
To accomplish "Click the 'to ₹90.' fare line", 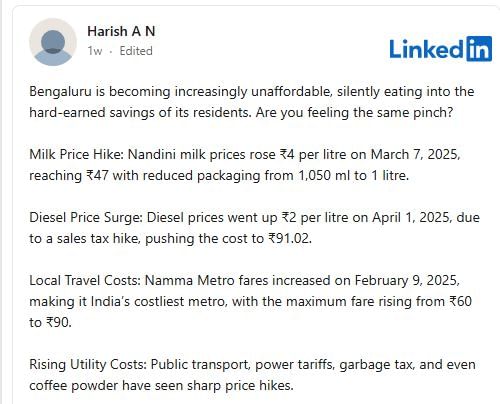I will pyautogui.click(x=50, y=323).
